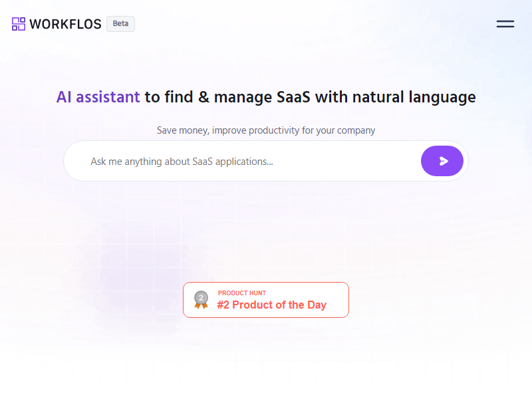
Task: Click '#2 Product of the Day' text
Action: [271, 305]
